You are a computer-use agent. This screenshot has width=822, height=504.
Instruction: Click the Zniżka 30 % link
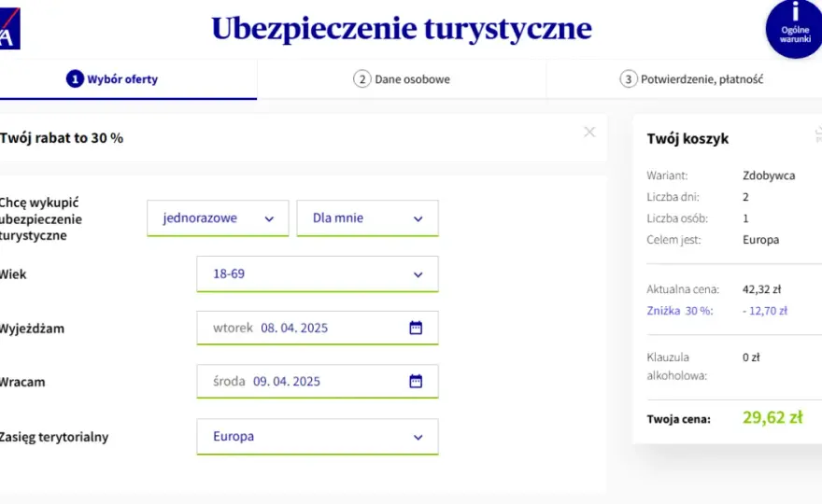679,311
